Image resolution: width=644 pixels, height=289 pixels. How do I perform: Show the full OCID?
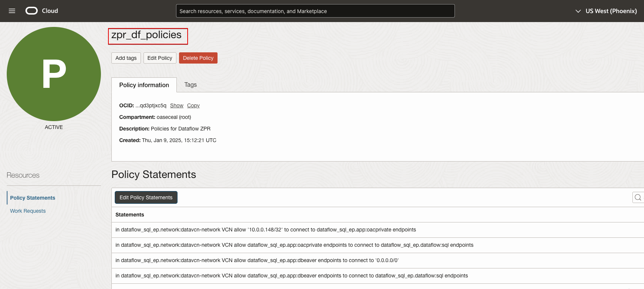click(x=176, y=106)
